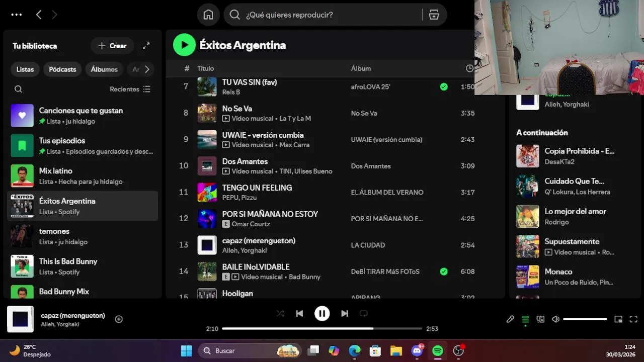Click the Hooligan track cover thumbnail
Viewport: 644px width, 362px height.
tap(207, 293)
